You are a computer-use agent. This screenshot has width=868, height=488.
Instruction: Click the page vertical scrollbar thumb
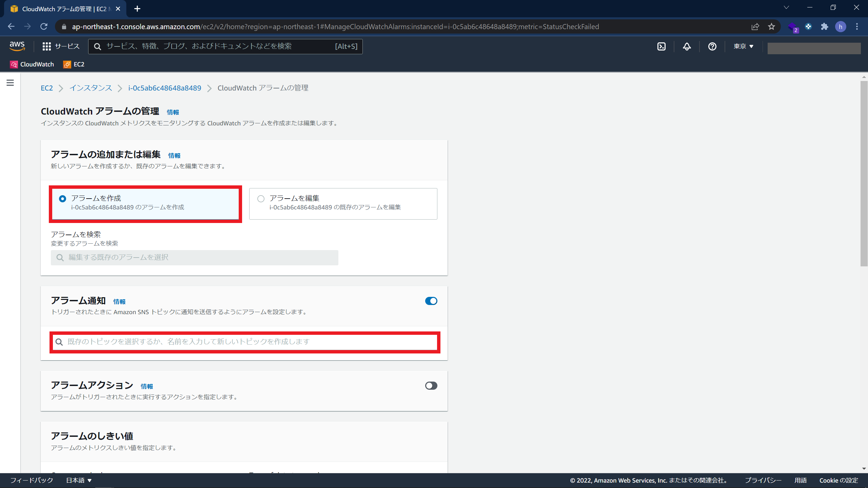(864, 174)
